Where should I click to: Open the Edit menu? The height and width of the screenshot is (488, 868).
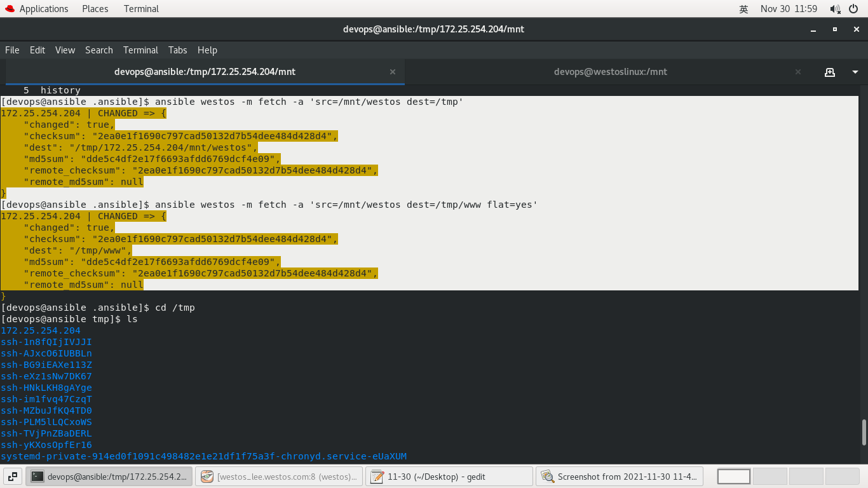[37, 50]
